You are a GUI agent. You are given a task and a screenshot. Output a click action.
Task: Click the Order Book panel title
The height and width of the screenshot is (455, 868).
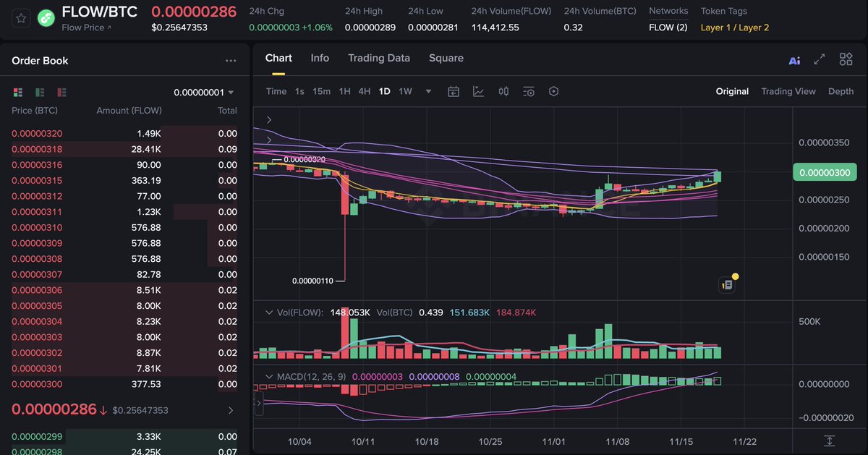tap(40, 61)
